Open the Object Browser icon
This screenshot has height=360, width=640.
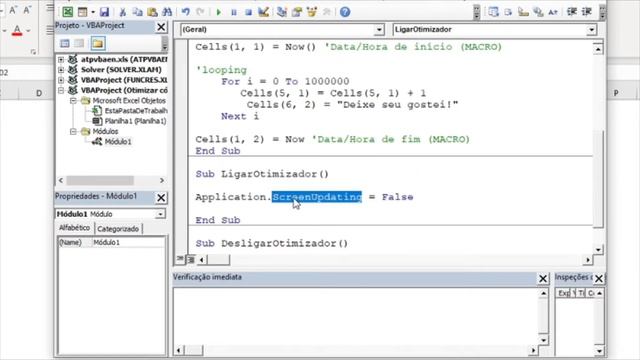(312, 12)
